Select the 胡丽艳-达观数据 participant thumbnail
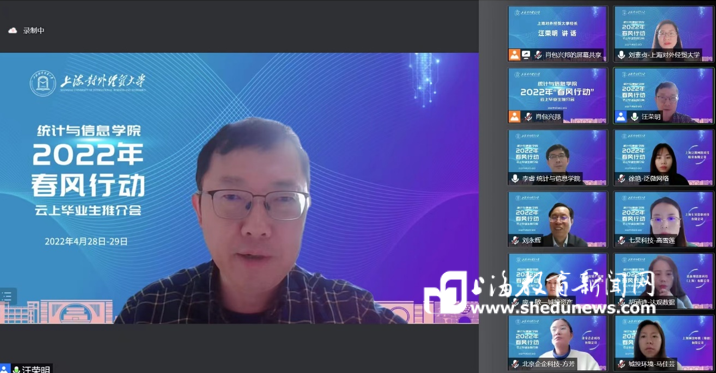716x373 pixels. [x=663, y=281]
